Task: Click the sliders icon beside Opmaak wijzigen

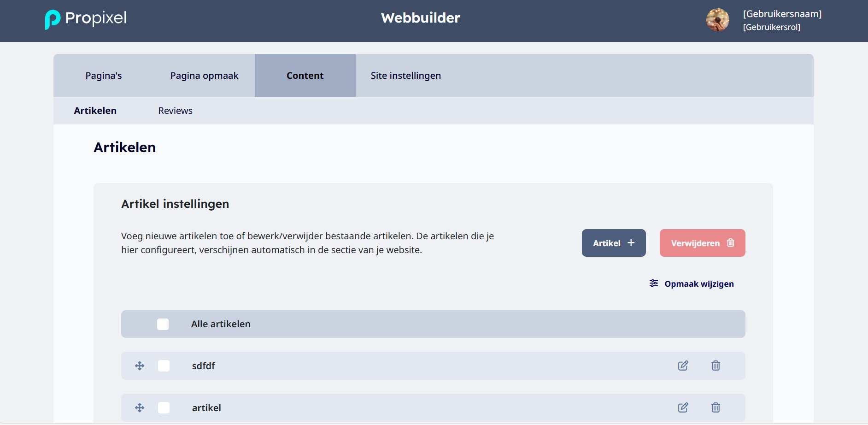Action: (x=654, y=283)
